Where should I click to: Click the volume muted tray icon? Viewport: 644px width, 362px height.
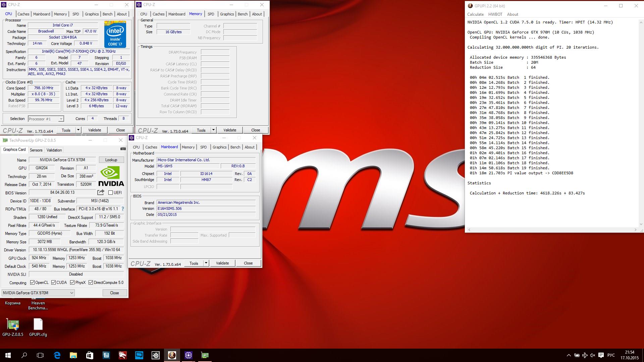[593, 355]
